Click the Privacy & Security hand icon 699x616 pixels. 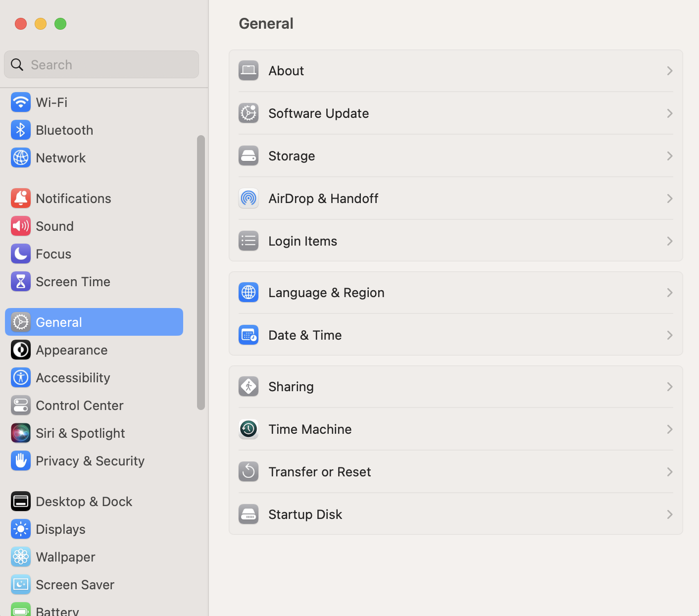pos(20,461)
